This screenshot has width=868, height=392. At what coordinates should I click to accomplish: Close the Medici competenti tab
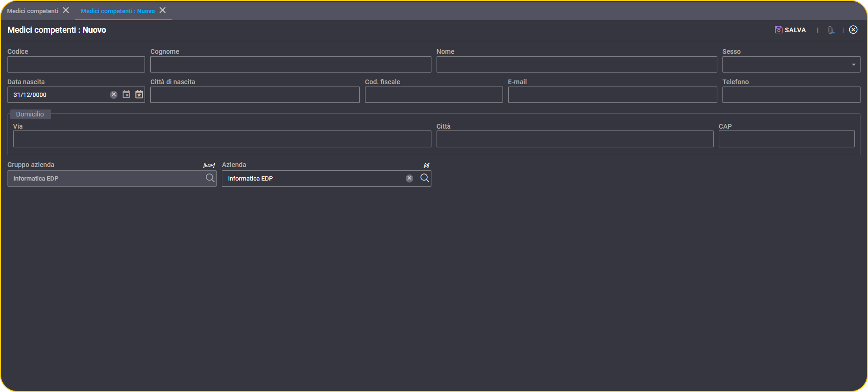click(66, 10)
